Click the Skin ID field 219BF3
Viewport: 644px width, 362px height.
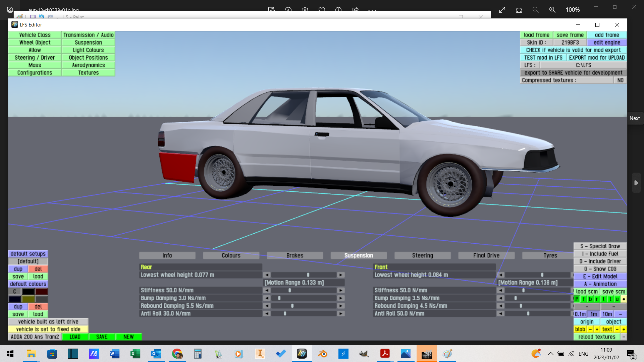coord(570,43)
